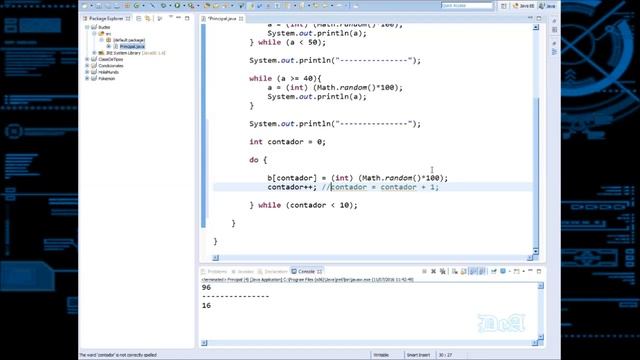Click the Debug bug icon in toolbar

pyautogui.click(x=163, y=6)
